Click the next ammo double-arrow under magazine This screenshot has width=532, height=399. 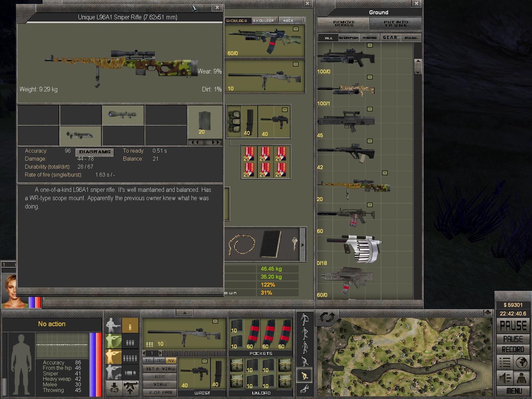pos(214,143)
